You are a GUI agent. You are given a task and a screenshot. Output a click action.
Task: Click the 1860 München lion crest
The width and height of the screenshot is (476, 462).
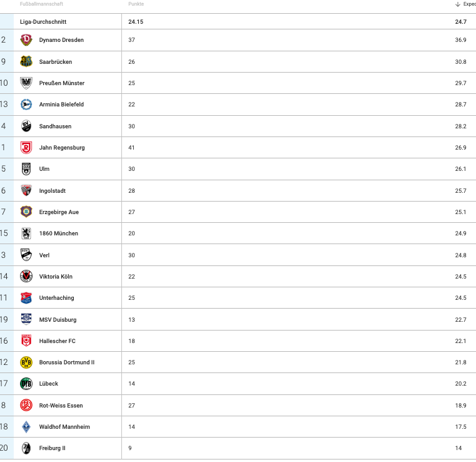26,234
